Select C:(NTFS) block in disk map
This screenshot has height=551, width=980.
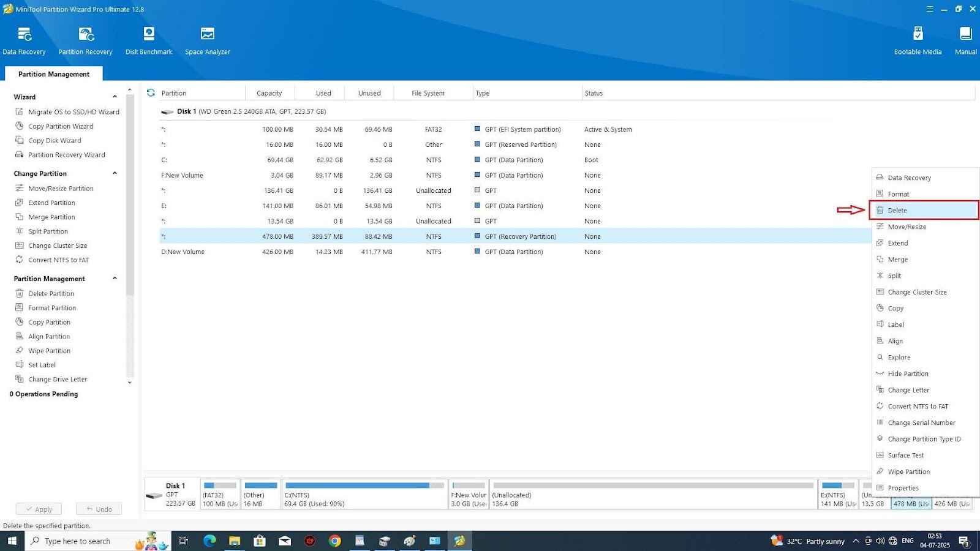click(364, 494)
